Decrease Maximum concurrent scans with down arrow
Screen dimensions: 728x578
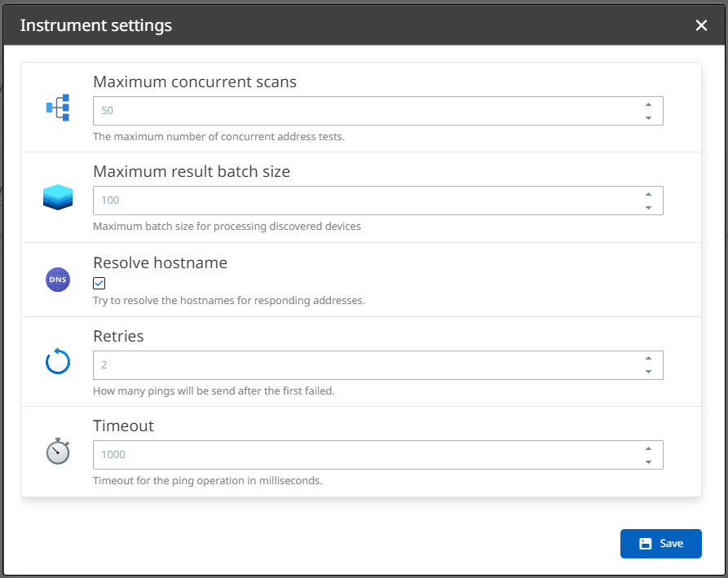click(648, 118)
